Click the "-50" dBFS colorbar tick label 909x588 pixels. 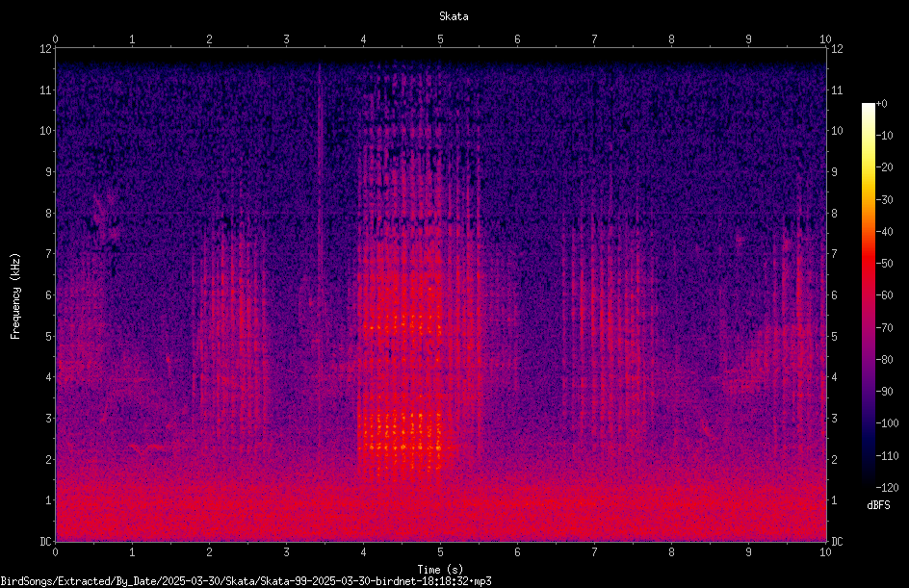click(884, 264)
